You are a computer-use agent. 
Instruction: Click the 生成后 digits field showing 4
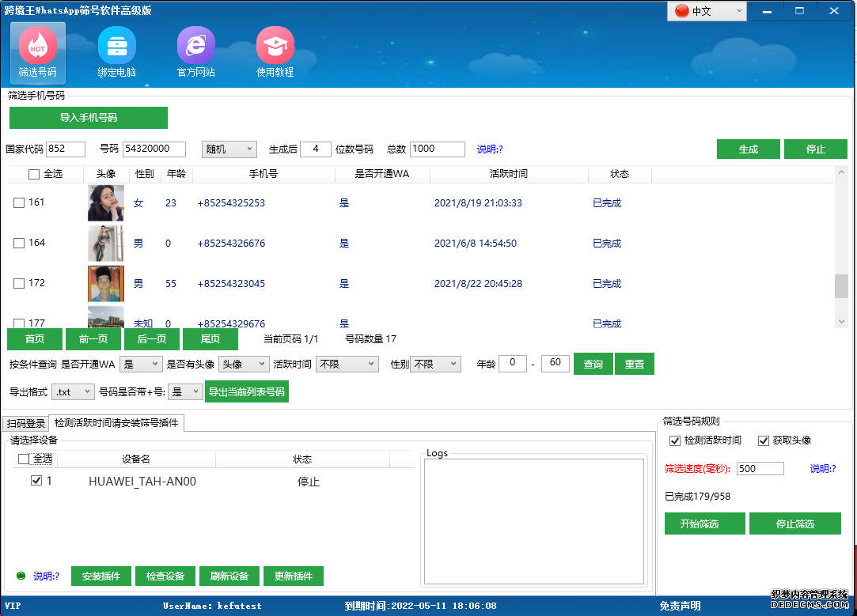pyautogui.click(x=316, y=149)
